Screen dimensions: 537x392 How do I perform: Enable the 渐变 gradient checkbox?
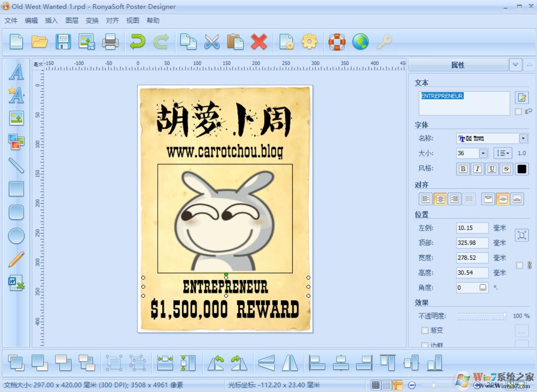[425, 330]
